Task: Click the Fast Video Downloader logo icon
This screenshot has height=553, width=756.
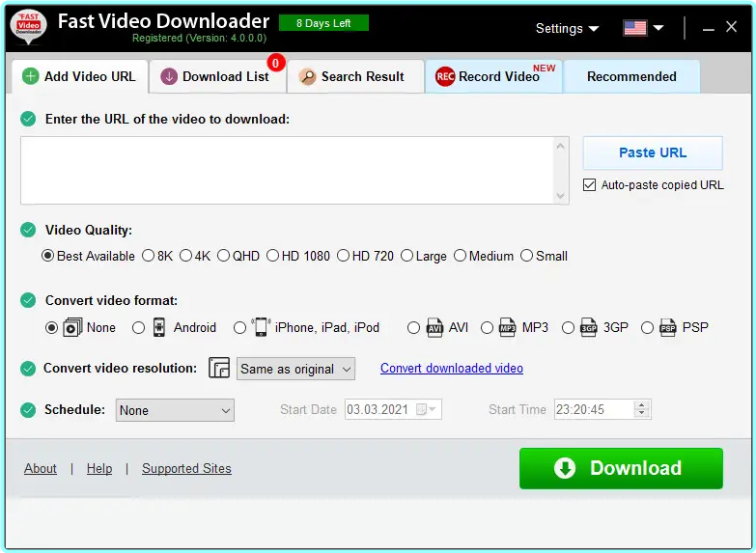Action: tap(28, 27)
